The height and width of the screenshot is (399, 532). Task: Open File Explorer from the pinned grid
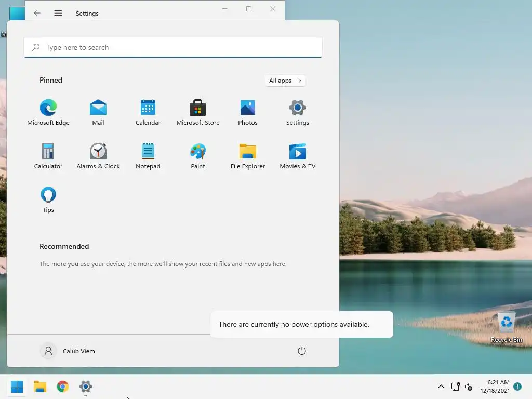248,156
